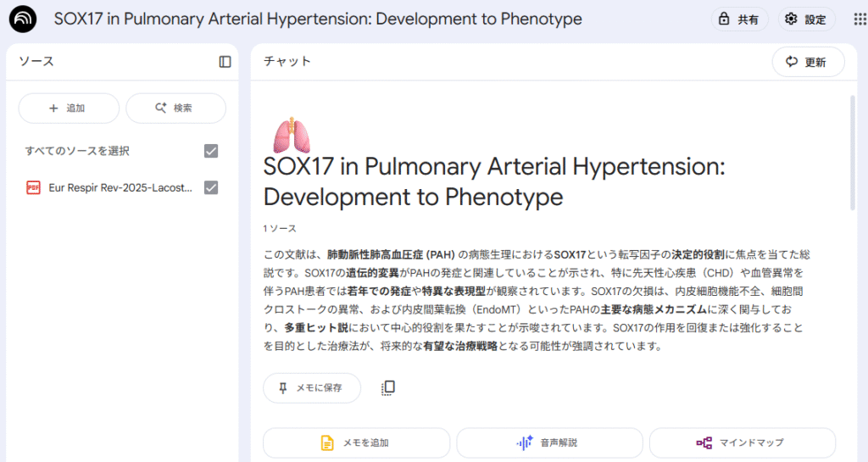Click the 追加 add source button
This screenshot has width=868, height=462.
click(x=69, y=109)
